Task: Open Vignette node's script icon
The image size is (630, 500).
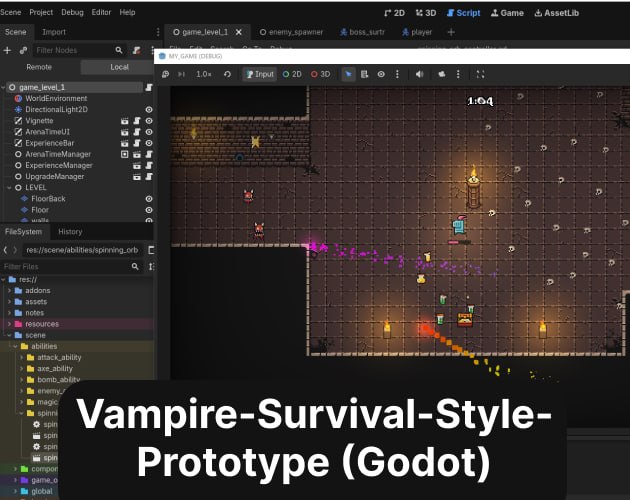Action: click(137, 121)
